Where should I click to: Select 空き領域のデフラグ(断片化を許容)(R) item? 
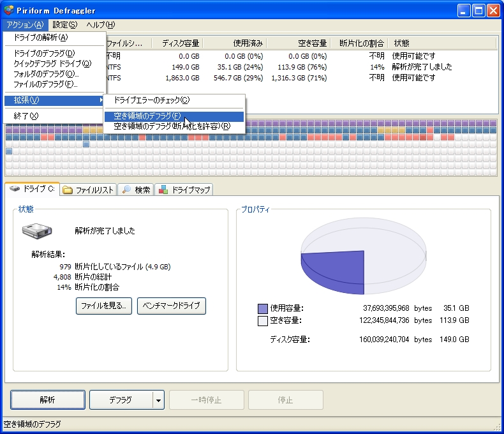point(174,126)
